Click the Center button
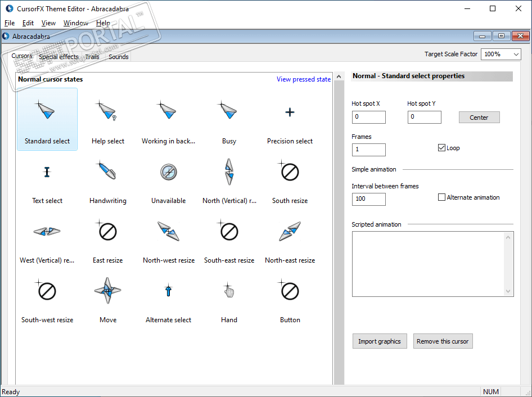Screen dimensions: 532x397 coord(479,118)
